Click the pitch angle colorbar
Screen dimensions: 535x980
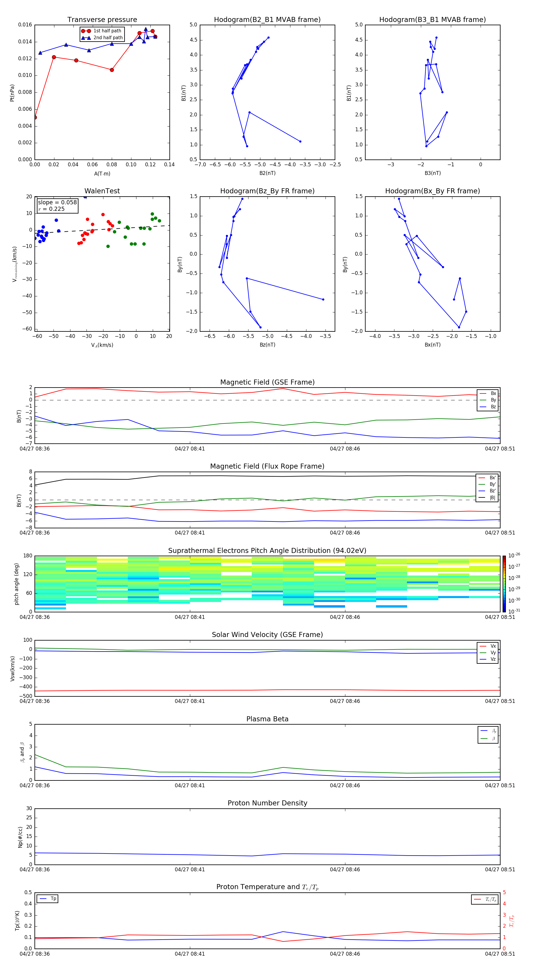coord(504,584)
